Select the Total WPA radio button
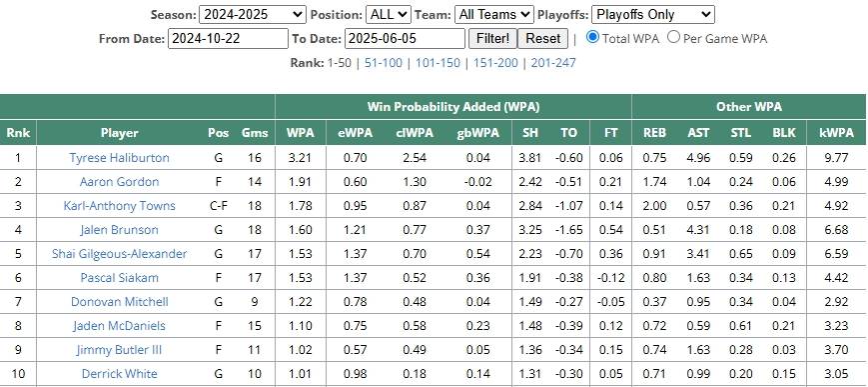Image resolution: width=868 pixels, height=387 pixels. click(593, 37)
